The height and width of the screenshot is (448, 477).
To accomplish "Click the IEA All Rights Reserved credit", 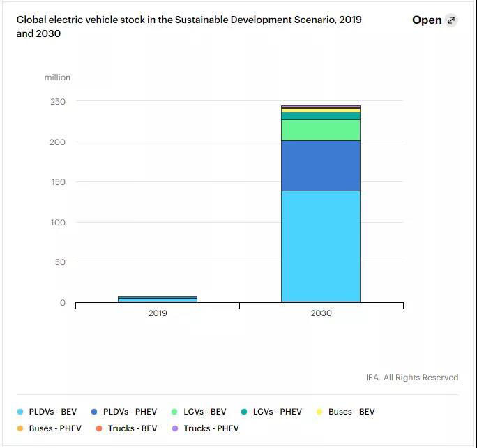I will pos(412,378).
